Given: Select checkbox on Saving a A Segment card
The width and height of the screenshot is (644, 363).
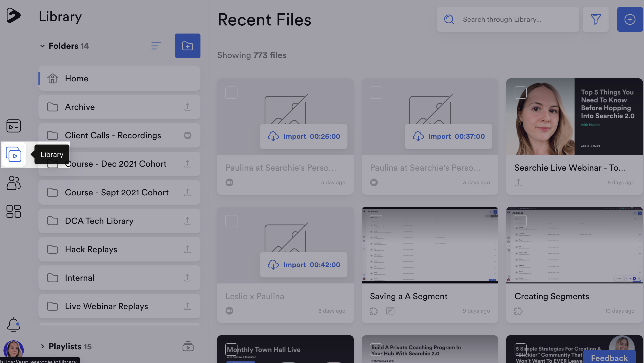Looking at the screenshot, I should 376,221.
